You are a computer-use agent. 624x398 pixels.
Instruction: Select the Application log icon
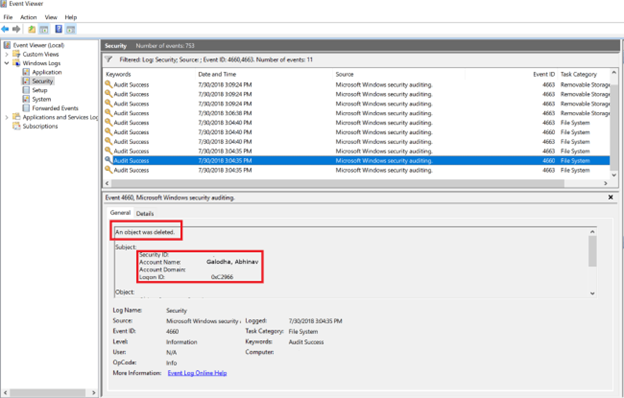click(26, 72)
